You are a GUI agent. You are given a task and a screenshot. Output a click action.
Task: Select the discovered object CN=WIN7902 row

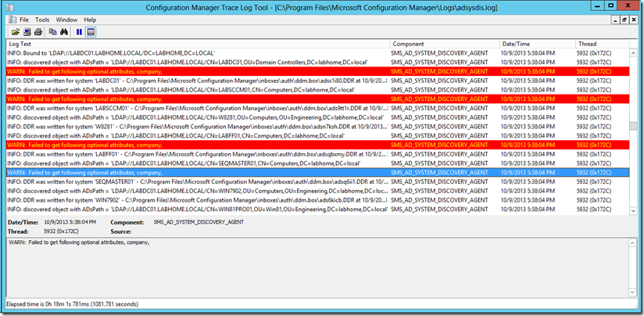[317, 191]
